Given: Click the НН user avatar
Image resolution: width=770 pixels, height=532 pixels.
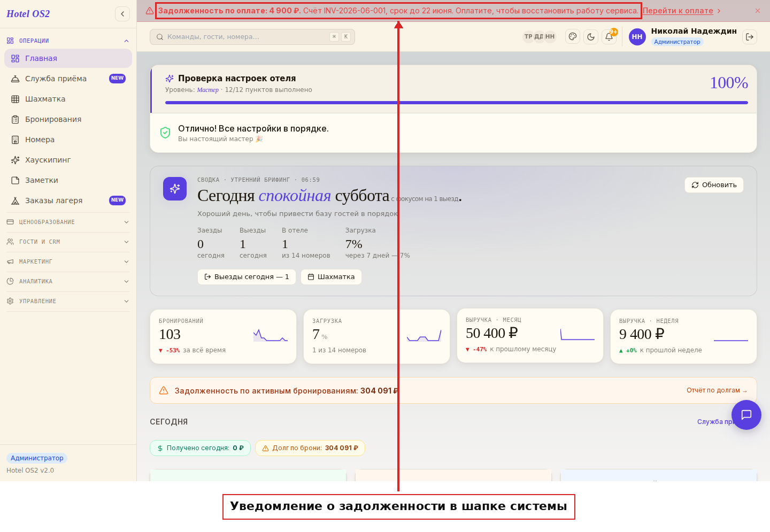Looking at the screenshot, I should coord(637,37).
